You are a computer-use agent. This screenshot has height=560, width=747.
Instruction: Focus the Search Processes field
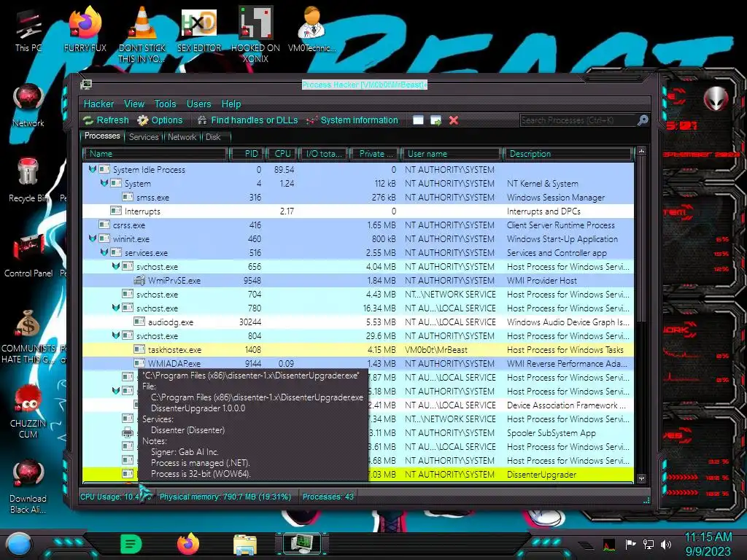tap(578, 120)
